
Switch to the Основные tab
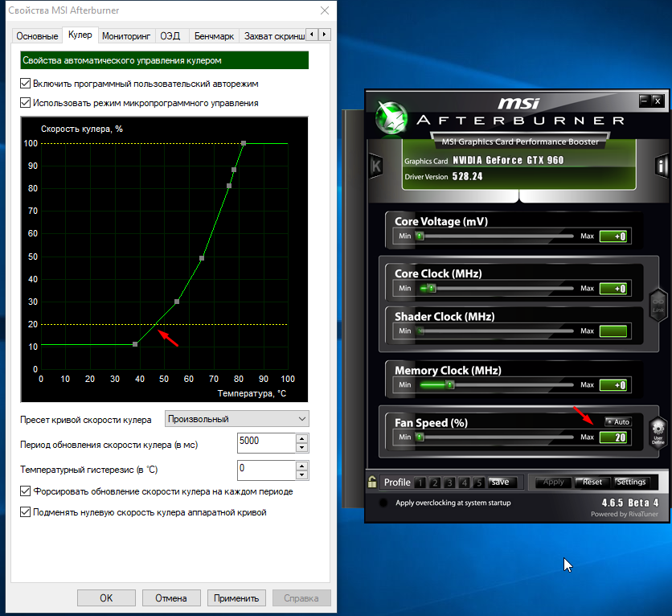(x=37, y=36)
